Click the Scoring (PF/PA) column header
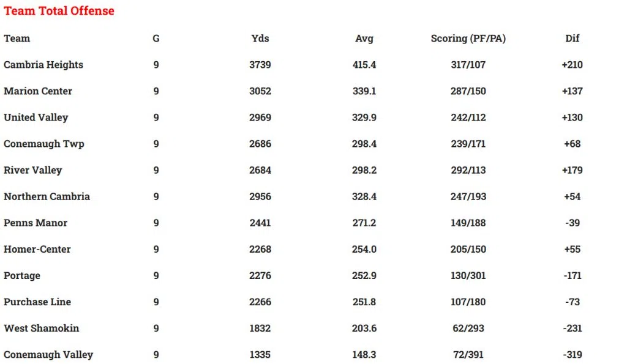 pos(468,39)
